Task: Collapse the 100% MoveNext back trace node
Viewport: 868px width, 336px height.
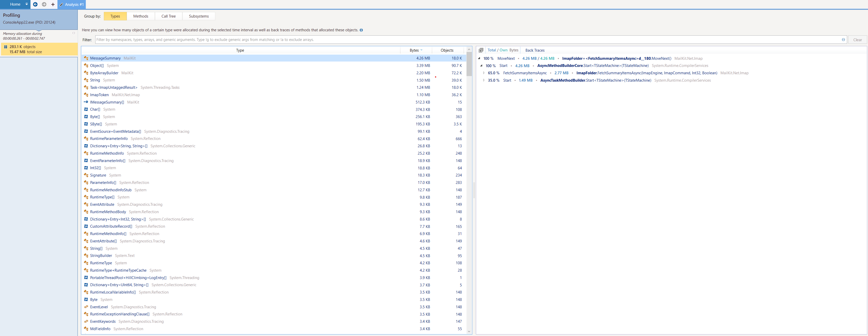Action: 479,58
